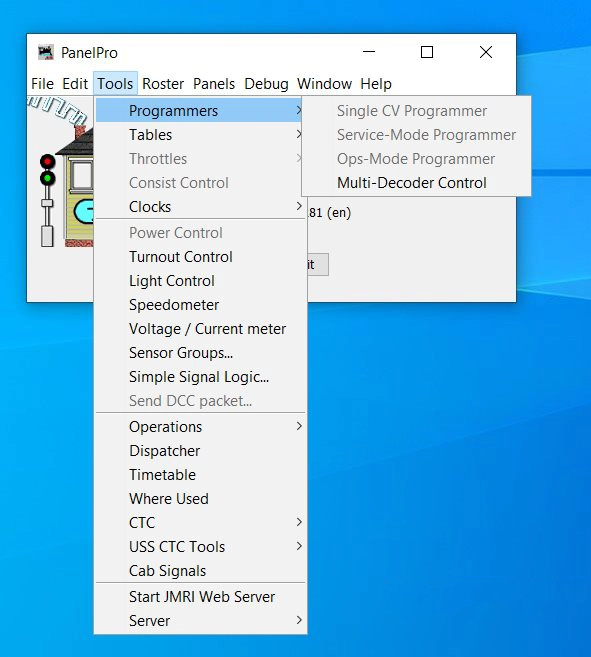The width and height of the screenshot is (591, 657).
Task: Start JMRI Web Server
Action: pos(200,597)
